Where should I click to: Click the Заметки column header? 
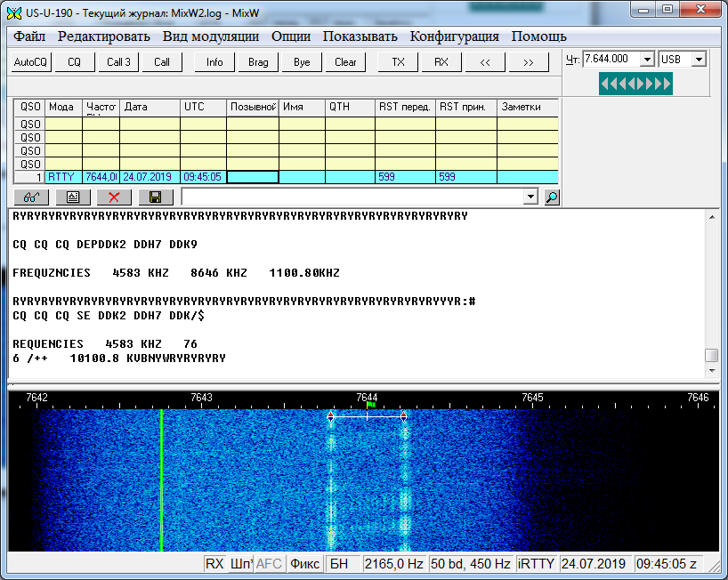[x=528, y=107]
